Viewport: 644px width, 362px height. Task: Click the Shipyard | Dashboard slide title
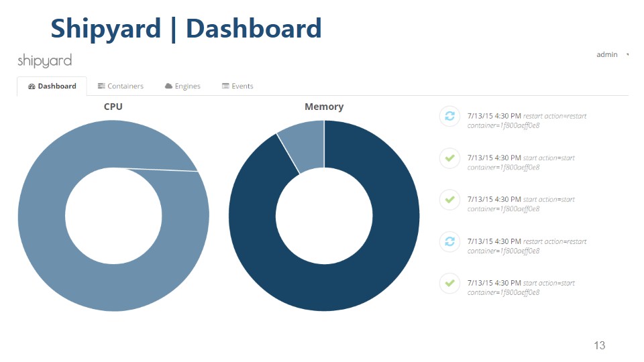click(x=186, y=29)
